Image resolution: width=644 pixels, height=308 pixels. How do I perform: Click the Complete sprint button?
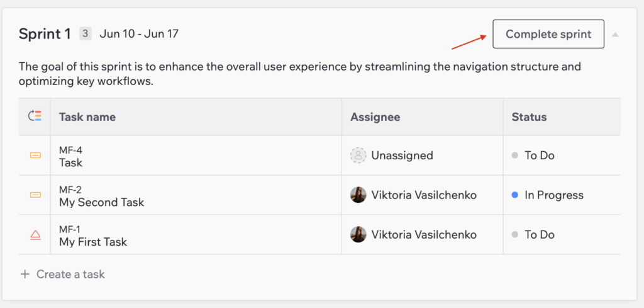(548, 34)
